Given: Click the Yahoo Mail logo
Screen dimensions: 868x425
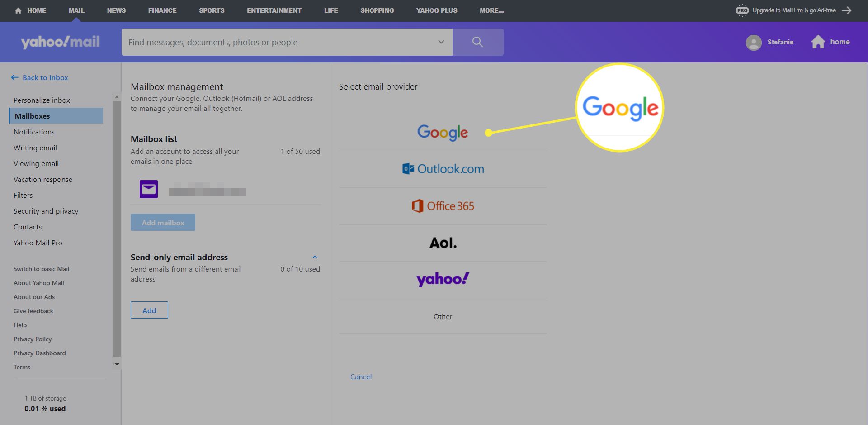Looking at the screenshot, I should [60, 42].
